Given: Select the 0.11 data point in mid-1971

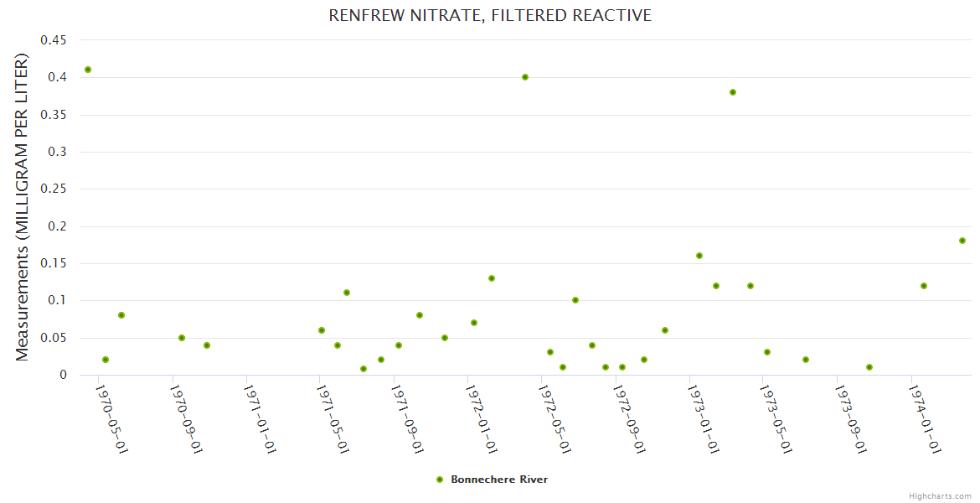Looking at the screenshot, I should click(x=347, y=293).
